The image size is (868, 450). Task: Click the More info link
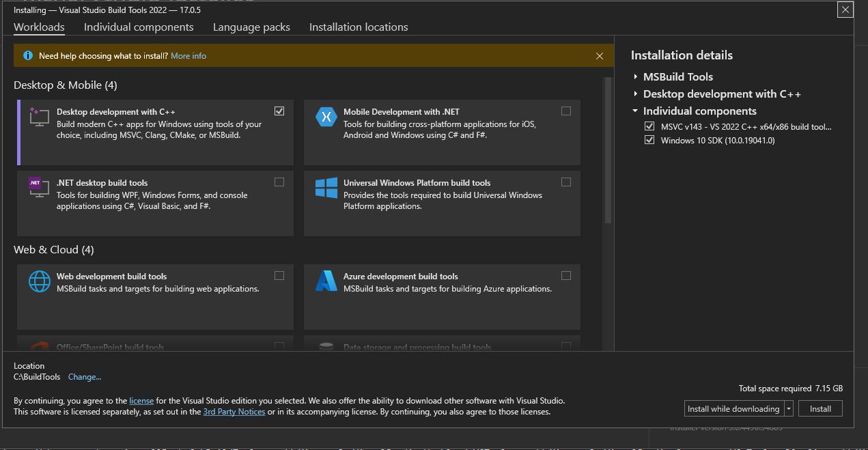[x=188, y=56]
